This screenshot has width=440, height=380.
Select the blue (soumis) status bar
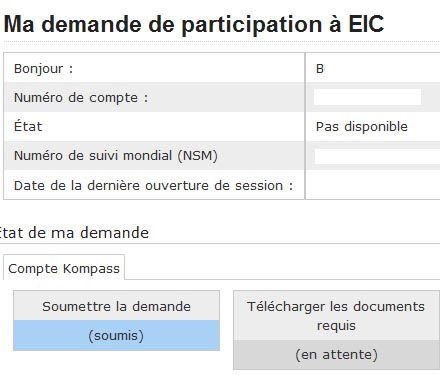pyautogui.click(x=116, y=335)
